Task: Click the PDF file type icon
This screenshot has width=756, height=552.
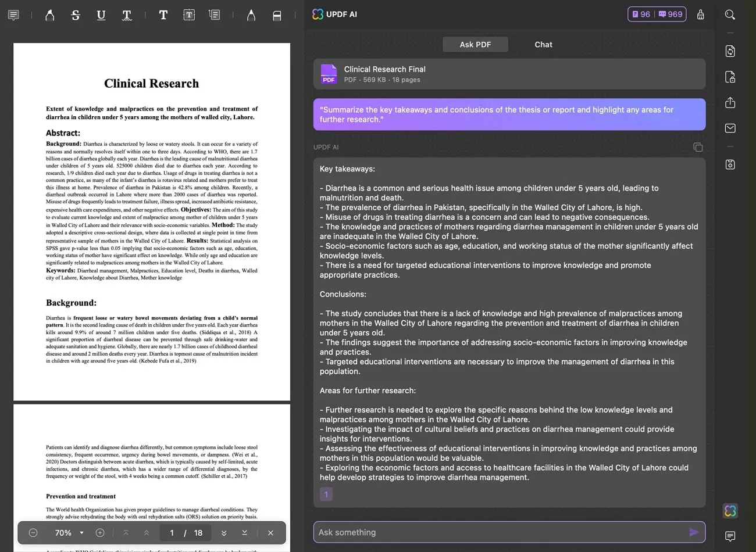Action: coord(329,74)
